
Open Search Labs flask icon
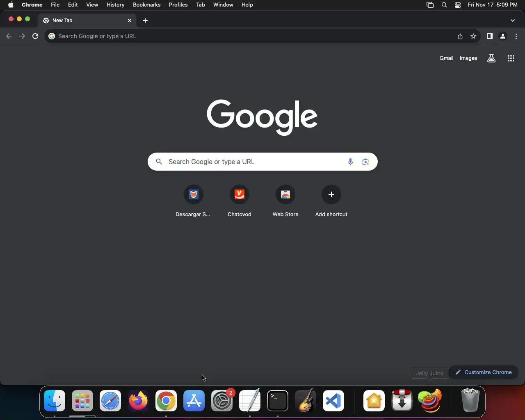491,58
